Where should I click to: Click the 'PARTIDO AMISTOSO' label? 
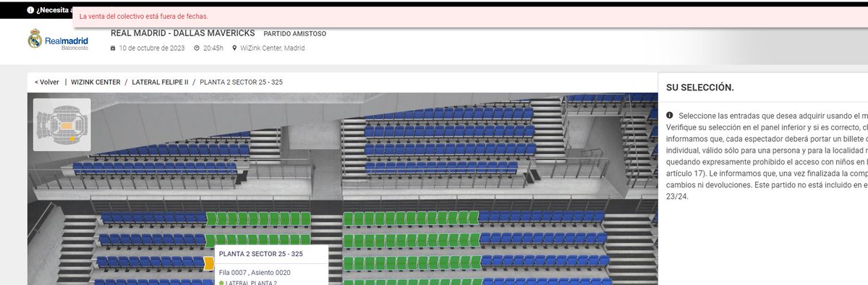pos(294,33)
